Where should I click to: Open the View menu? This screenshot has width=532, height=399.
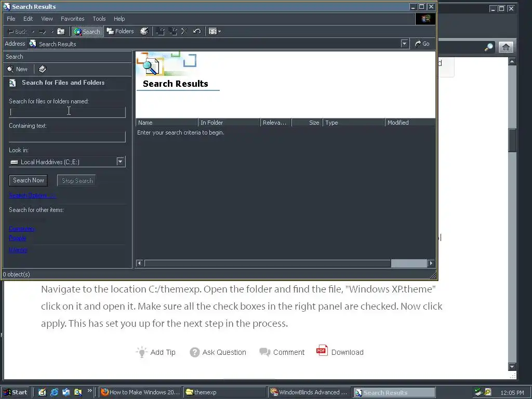[47, 19]
